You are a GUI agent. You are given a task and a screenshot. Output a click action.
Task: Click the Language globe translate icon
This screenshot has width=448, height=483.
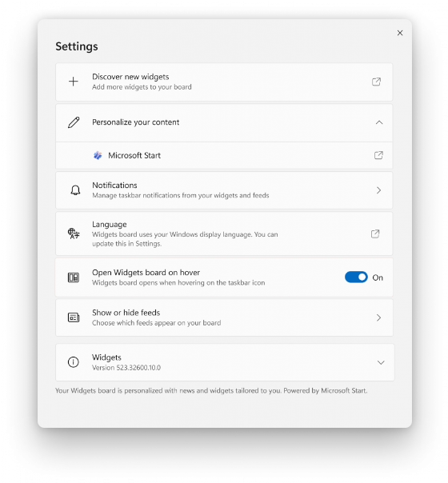coord(74,234)
